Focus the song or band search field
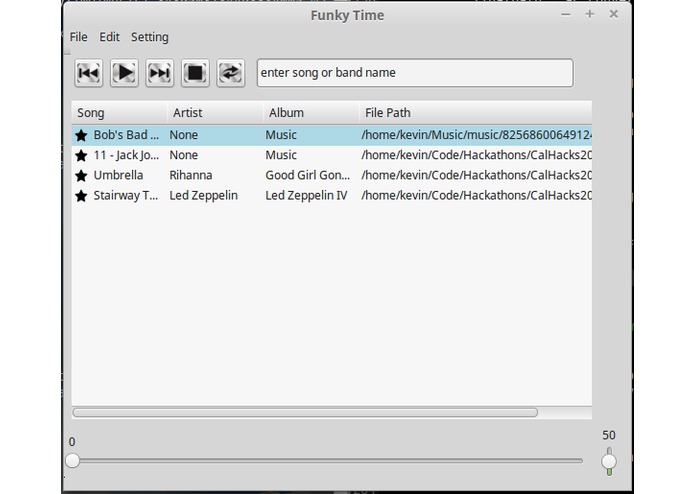695x494 pixels. click(x=415, y=73)
